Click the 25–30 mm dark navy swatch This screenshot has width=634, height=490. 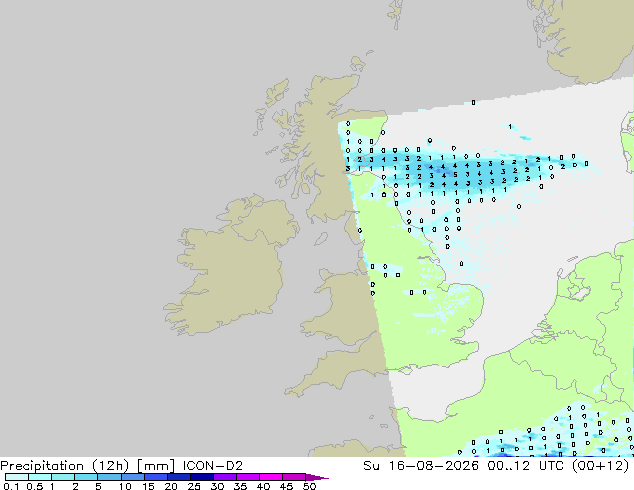pyautogui.click(x=202, y=477)
